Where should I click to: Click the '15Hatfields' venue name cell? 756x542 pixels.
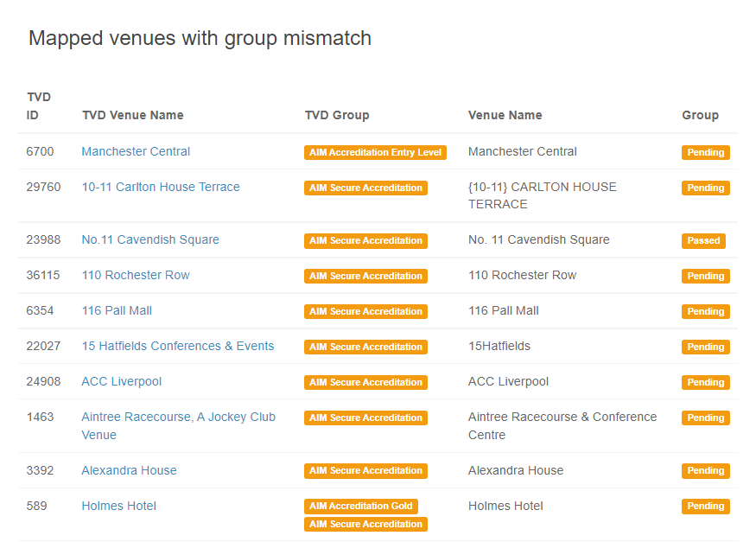click(x=499, y=346)
